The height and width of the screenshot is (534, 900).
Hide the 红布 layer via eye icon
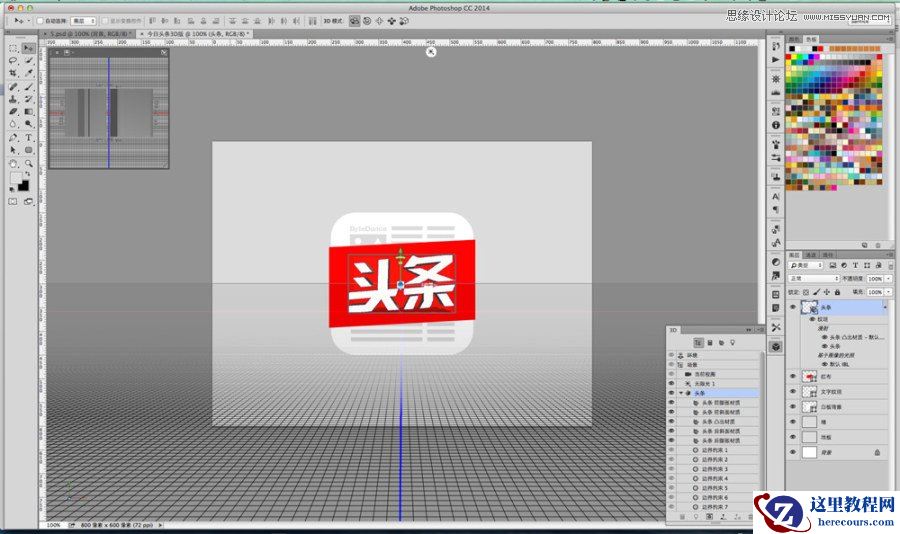point(793,377)
